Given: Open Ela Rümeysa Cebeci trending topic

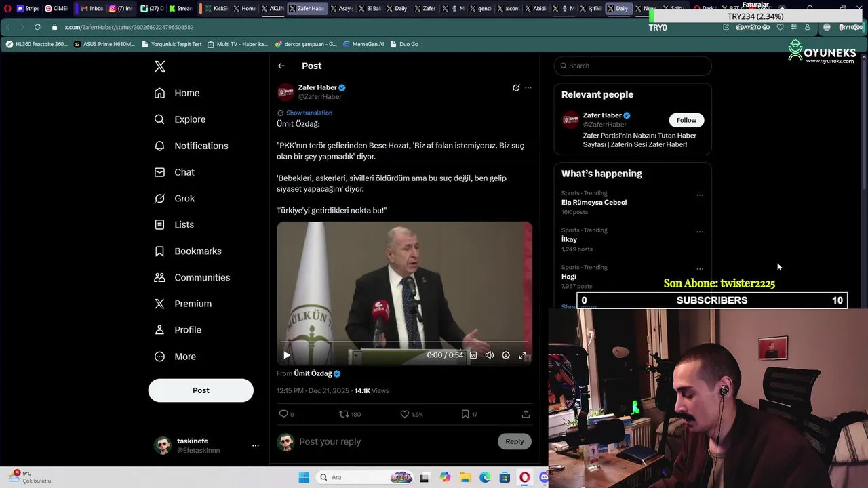Looking at the screenshot, I should point(594,203).
